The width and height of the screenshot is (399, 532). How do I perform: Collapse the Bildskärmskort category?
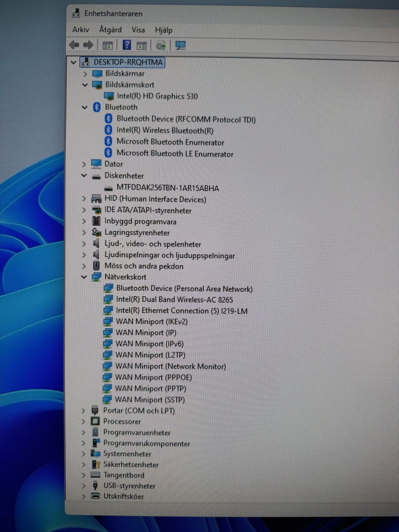pyautogui.click(x=85, y=85)
